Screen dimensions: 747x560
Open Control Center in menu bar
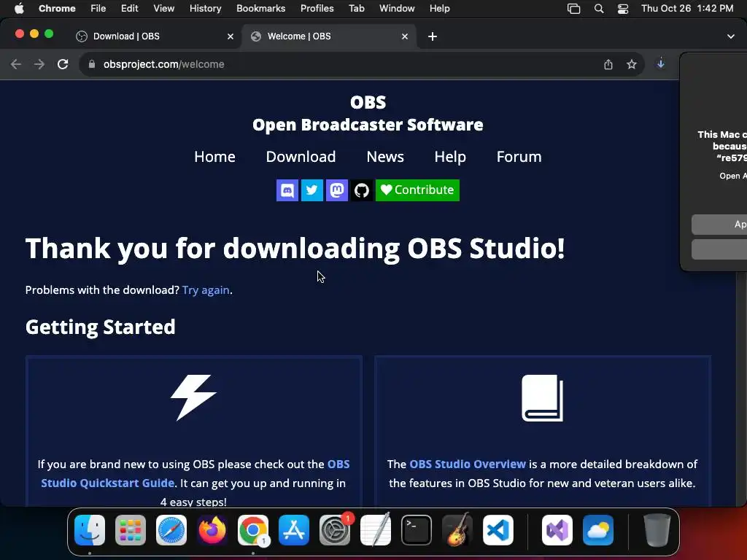tap(623, 9)
